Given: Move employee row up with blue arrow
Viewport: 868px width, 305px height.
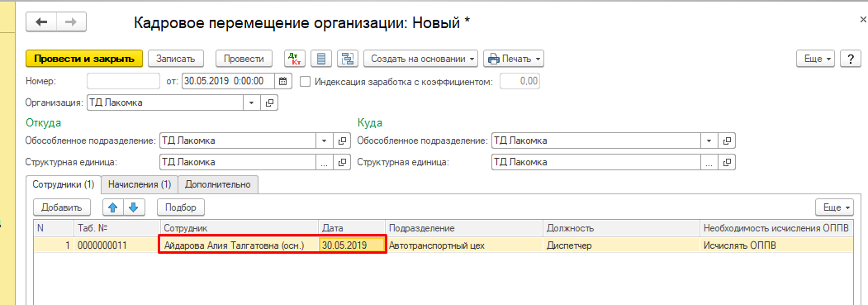Looking at the screenshot, I should click(113, 207).
